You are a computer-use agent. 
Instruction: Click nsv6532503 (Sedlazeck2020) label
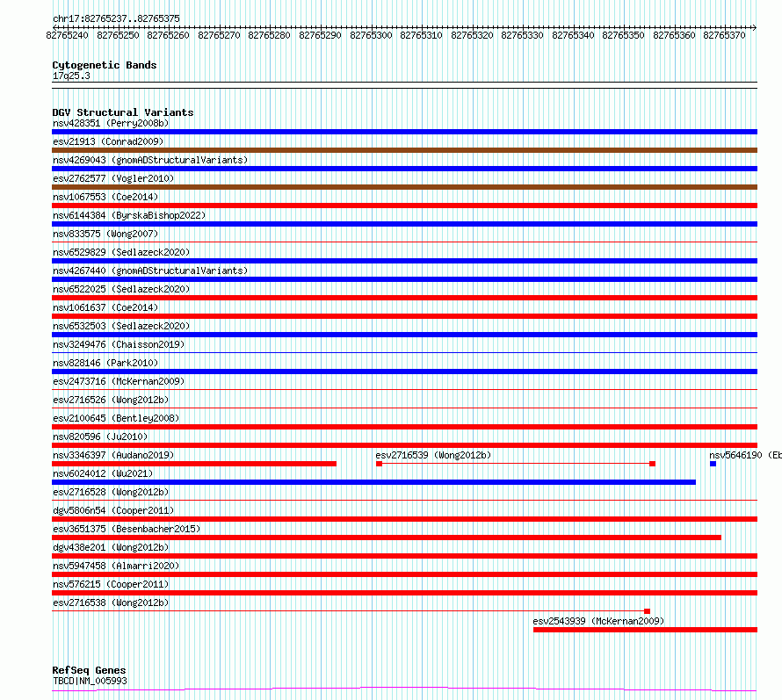coord(121,326)
